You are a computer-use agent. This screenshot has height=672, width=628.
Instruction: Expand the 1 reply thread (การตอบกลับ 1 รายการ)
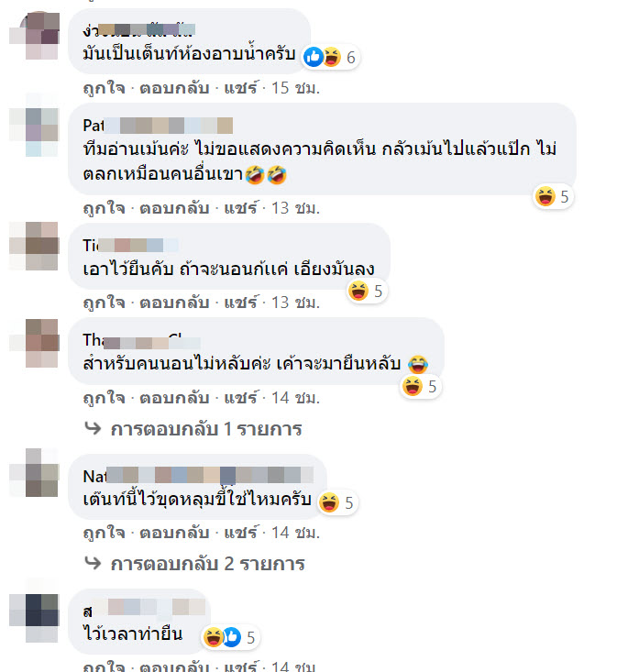click(x=206, y=429)
